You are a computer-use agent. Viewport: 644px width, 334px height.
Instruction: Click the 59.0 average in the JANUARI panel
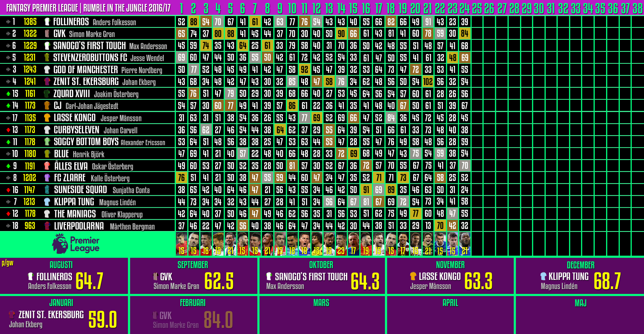(x=103, y=319)
